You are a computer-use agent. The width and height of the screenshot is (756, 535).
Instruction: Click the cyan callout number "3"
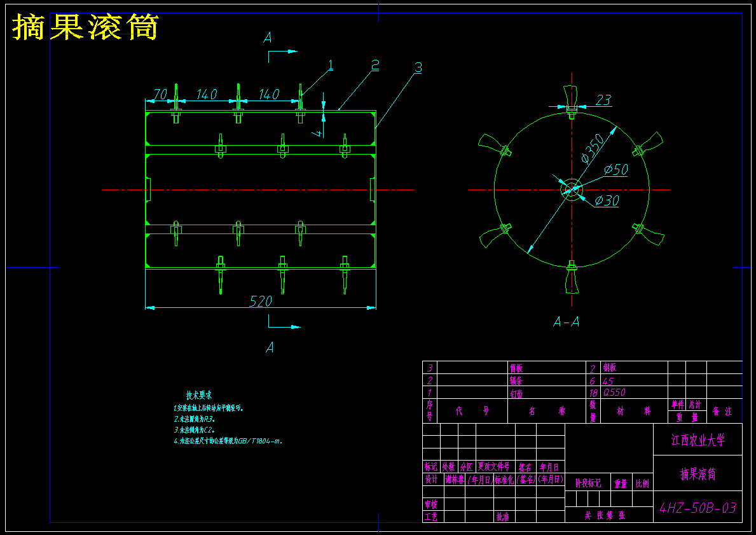pyautogui.click(x=418, y=67)
